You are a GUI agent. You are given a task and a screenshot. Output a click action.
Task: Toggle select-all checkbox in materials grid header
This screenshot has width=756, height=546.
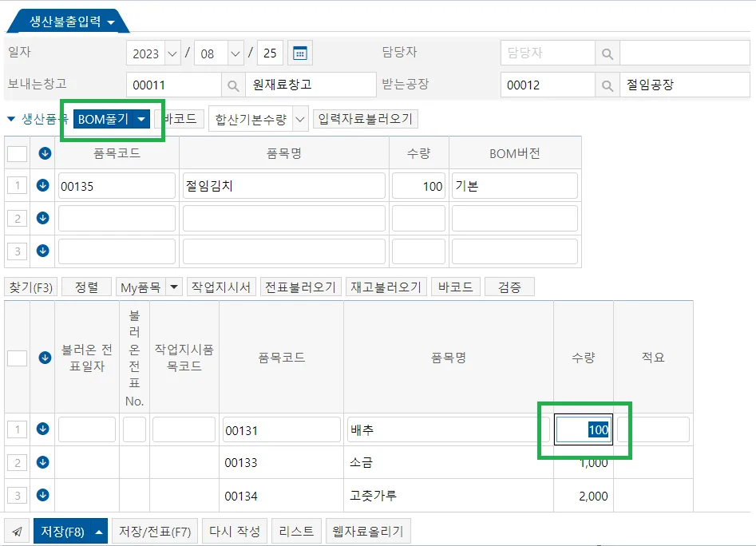(18, 358)
